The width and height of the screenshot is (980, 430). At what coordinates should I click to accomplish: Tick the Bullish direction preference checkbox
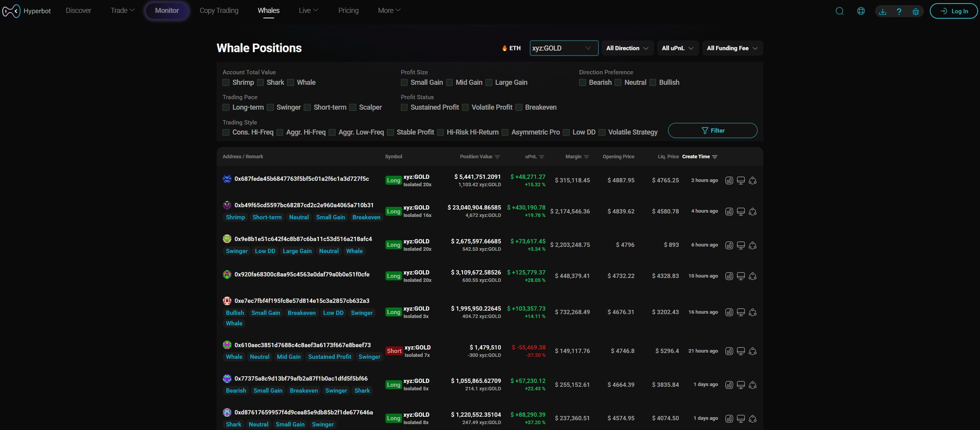click(x=653, y=83)
